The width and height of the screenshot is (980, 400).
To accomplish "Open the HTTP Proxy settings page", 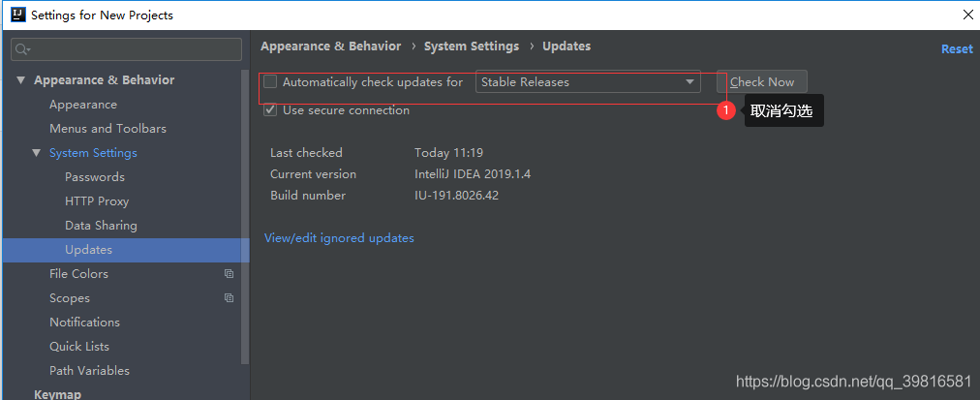I will [x=97, y=201].
